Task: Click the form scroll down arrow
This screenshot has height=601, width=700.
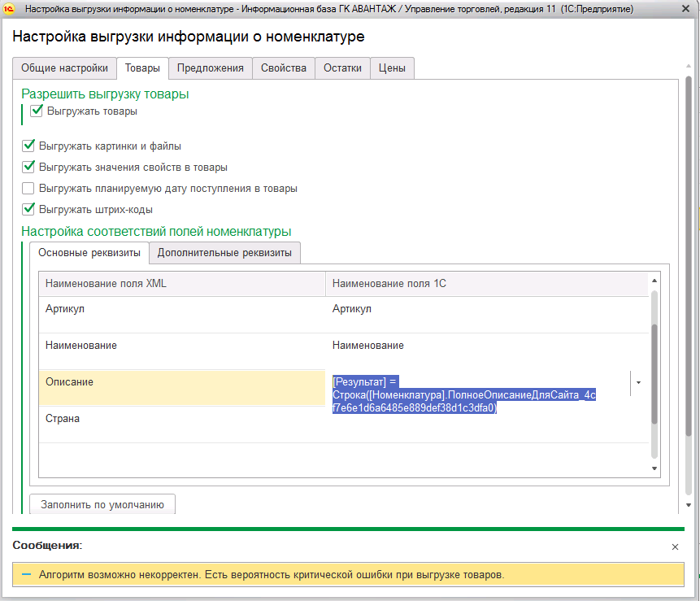Action: 689,506
